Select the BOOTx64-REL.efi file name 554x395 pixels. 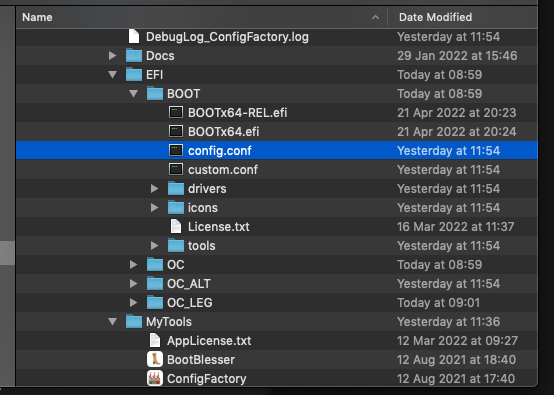[237, 113]
